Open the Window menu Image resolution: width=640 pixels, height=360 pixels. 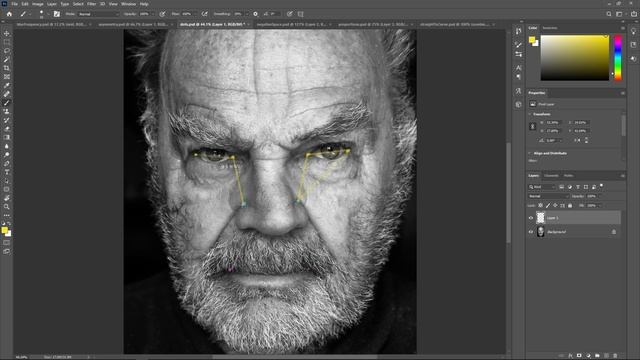pos(128,4)
